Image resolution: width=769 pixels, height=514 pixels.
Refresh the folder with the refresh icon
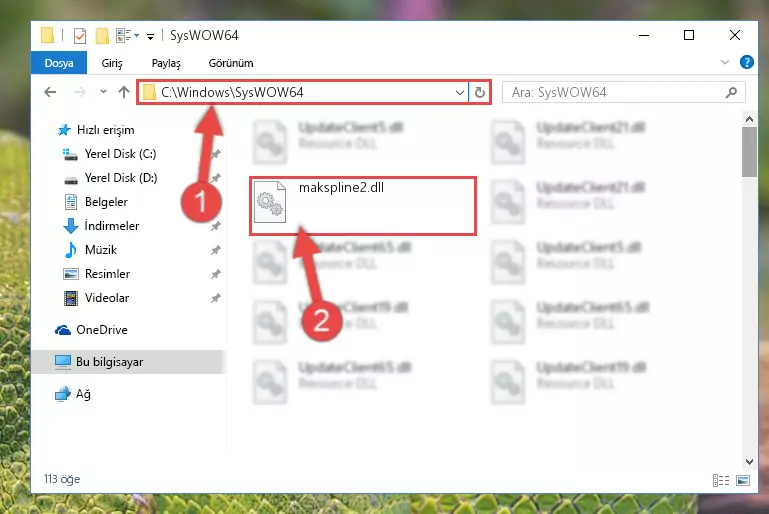click(480, 92)
